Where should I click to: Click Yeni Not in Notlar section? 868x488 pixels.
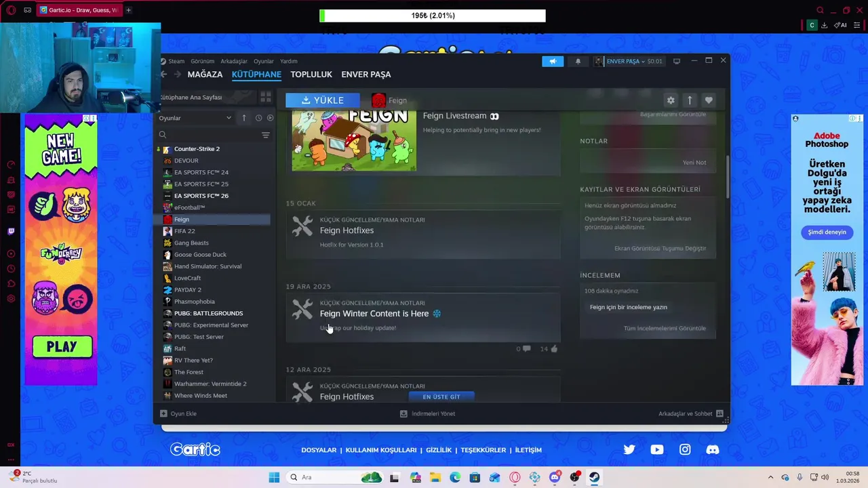(x=694, y=163)
